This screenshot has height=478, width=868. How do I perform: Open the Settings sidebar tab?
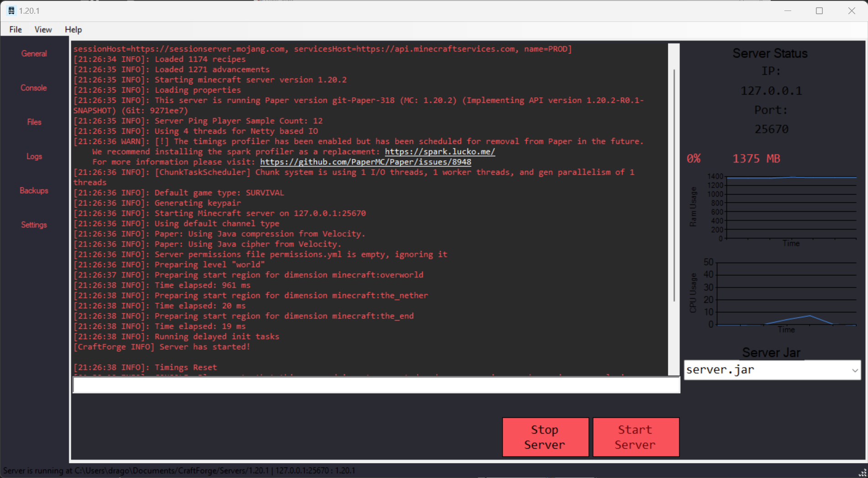pos(34,225)
